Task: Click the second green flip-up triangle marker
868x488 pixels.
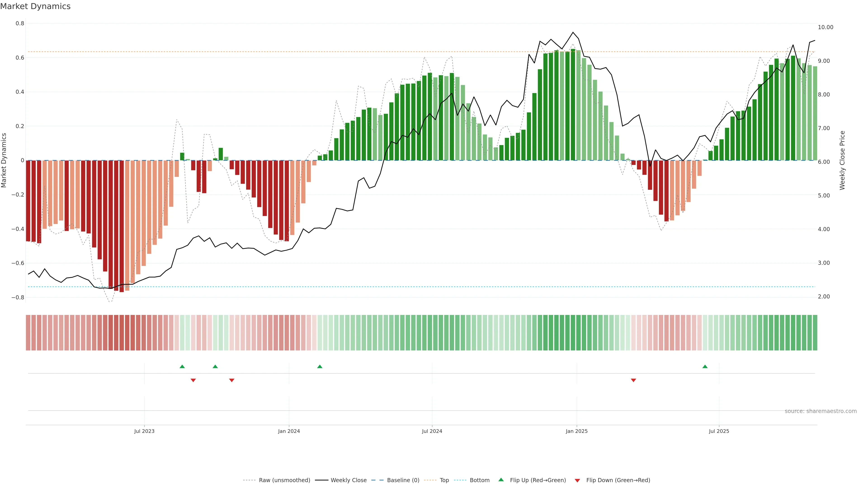Action: pyautogui.click(x=215, y=366)
